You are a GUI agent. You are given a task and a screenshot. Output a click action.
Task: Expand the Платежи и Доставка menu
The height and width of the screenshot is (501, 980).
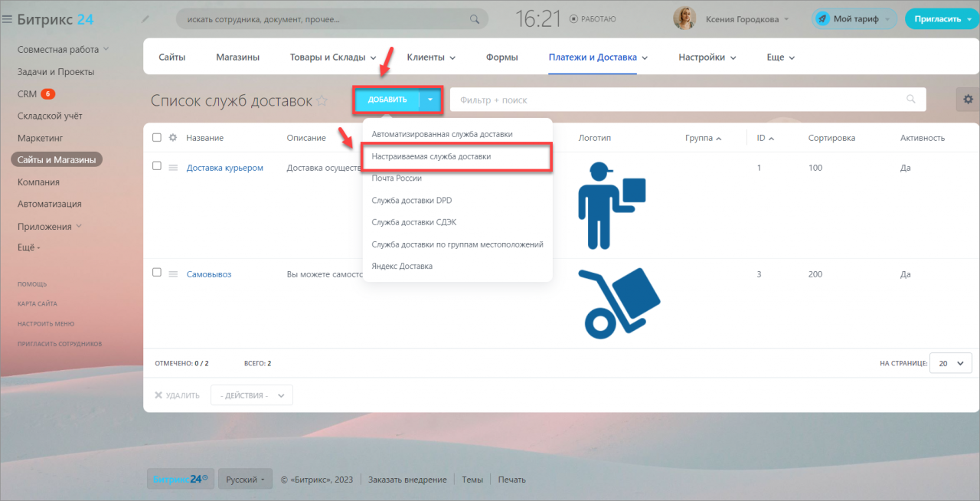pos(645,57)
